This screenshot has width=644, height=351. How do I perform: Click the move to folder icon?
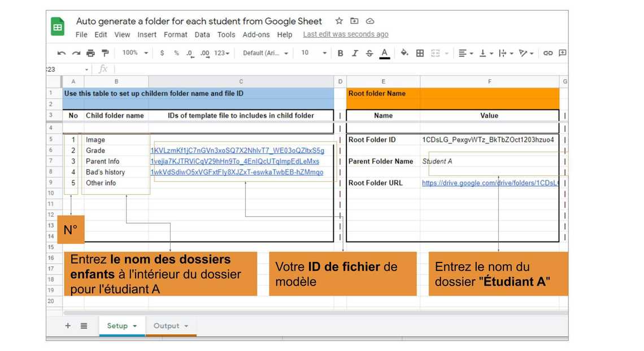tap(354, 21)
